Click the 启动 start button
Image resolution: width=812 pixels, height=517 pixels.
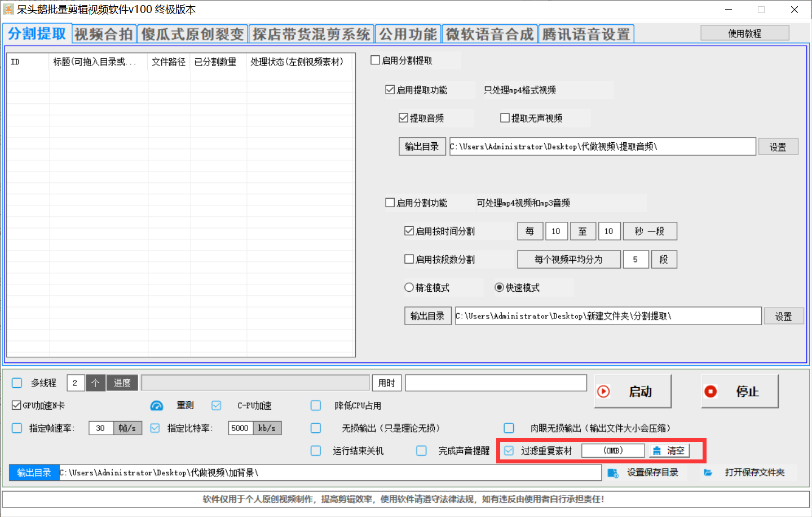coord(633,391)
